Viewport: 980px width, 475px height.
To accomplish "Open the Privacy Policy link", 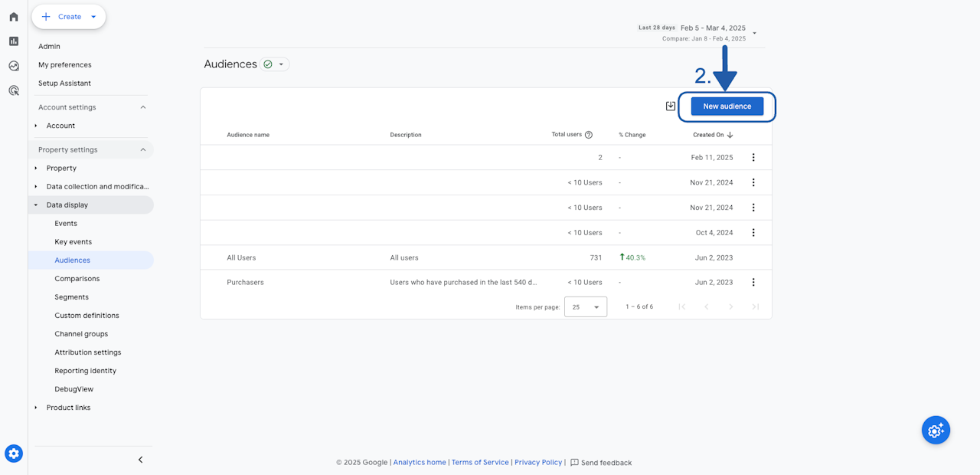I will (537, 463).
